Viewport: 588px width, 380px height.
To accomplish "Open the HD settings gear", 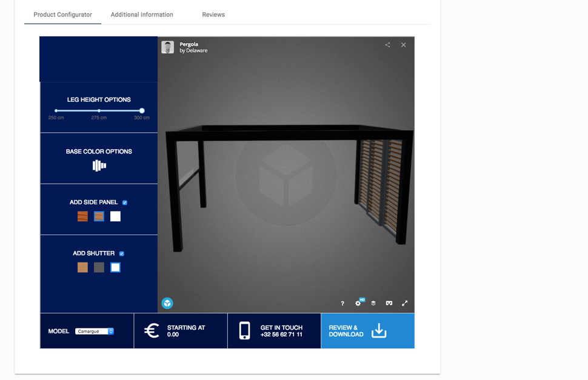I will (358, 303).
